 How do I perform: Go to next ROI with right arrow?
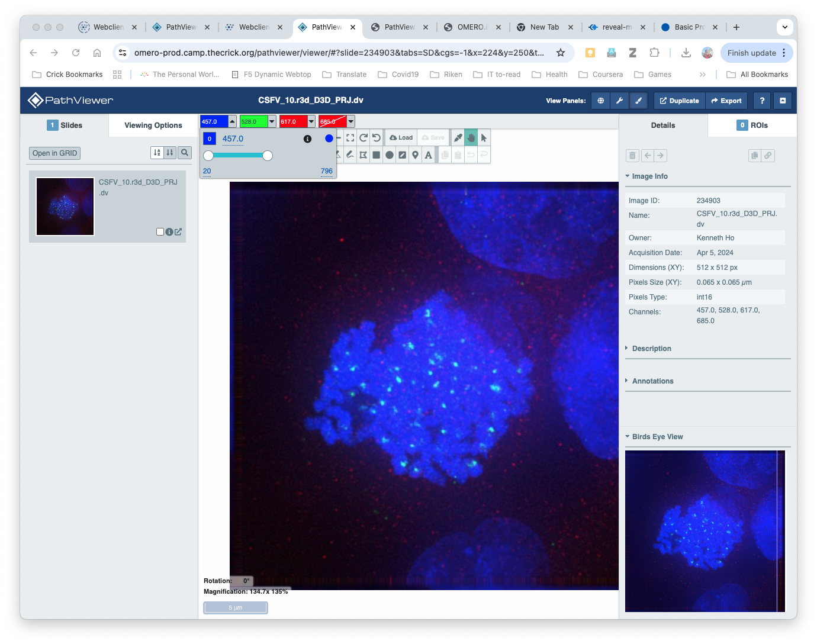[661, 156]
